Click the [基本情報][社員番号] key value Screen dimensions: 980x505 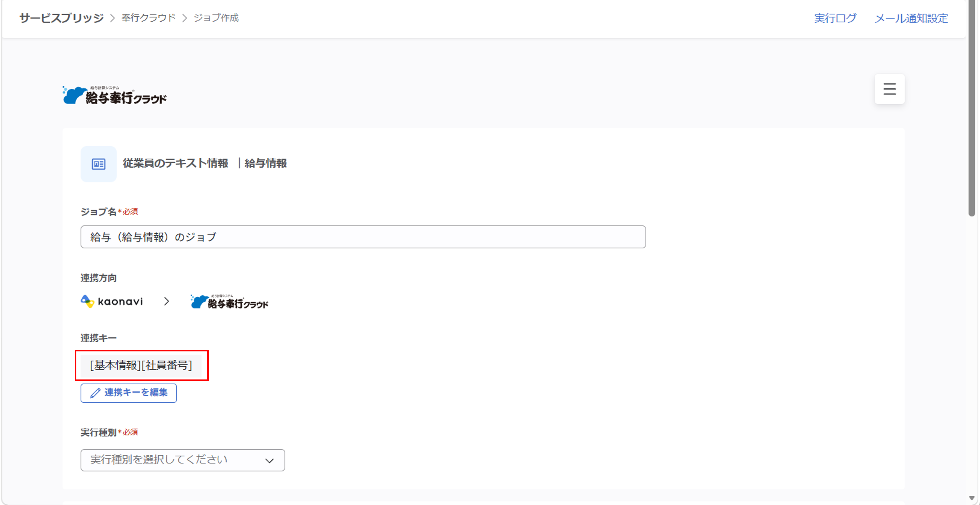tap(141, 365)
